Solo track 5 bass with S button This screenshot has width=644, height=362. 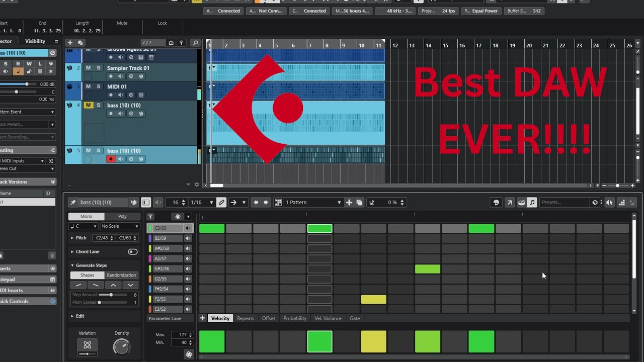98,150
